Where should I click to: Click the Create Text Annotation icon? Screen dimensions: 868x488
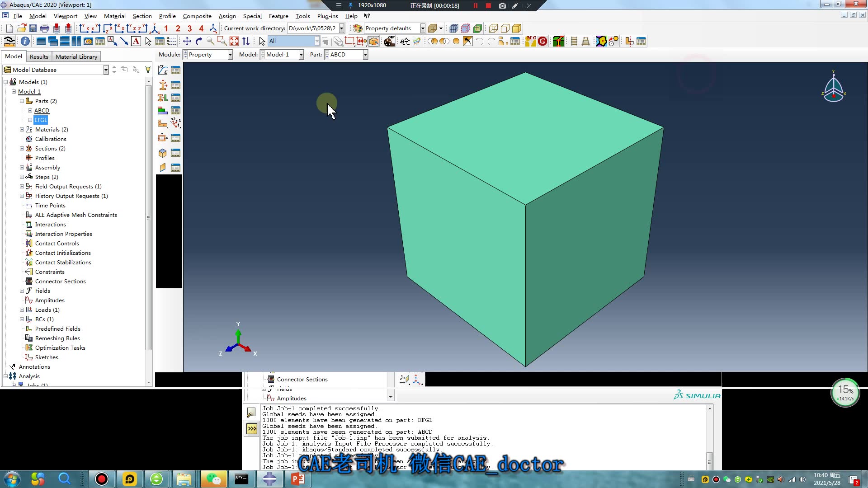(x=136, y=41)
